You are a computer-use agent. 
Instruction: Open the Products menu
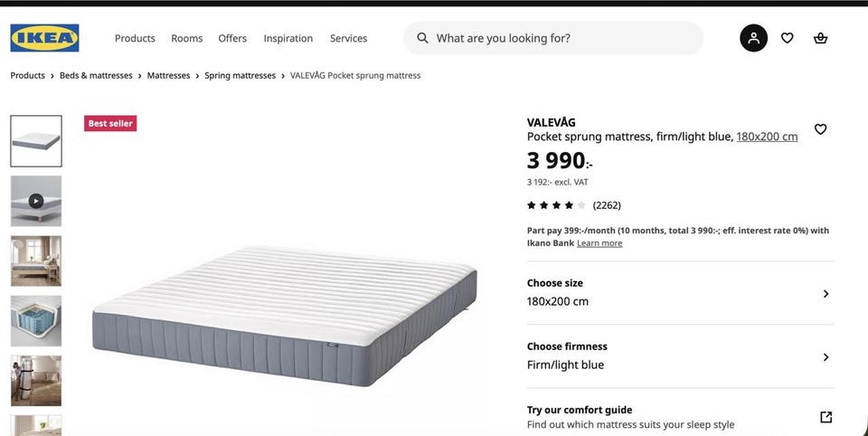(x=135, y=38)
